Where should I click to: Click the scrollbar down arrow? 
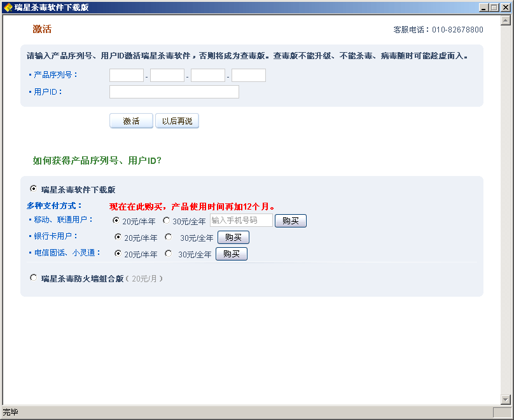click(x=506, y=399)
